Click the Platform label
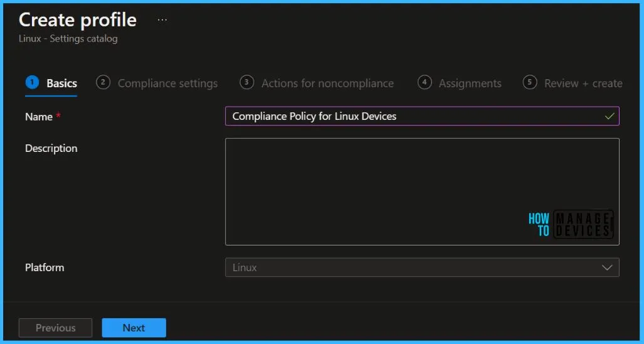The height and width of the screenshot is (344, 644). [45, 267]
